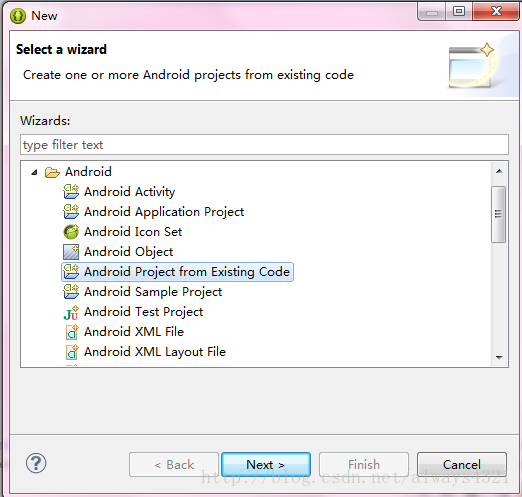Click the Android XML File icon
The width and height of the screenshot is (522, 497).
pyautogui.click(x=72, y=332)
